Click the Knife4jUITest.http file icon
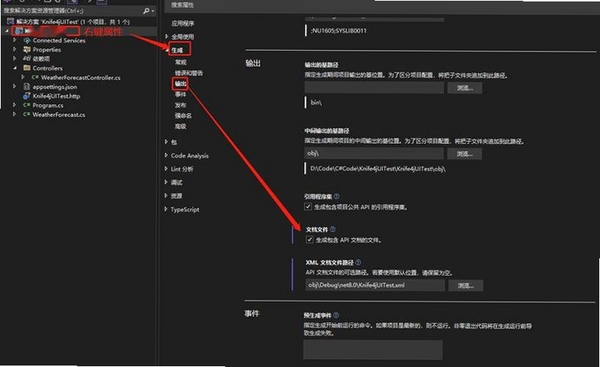This screenshot has width=600, height=367. click(27, 96)
